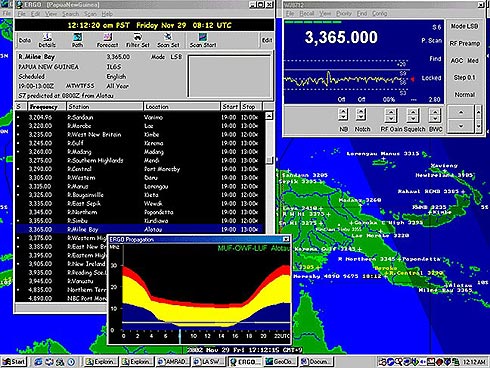Open the View menu in ERGO window
The width and height of the screenshot is (490, 368).
point(51,14)
